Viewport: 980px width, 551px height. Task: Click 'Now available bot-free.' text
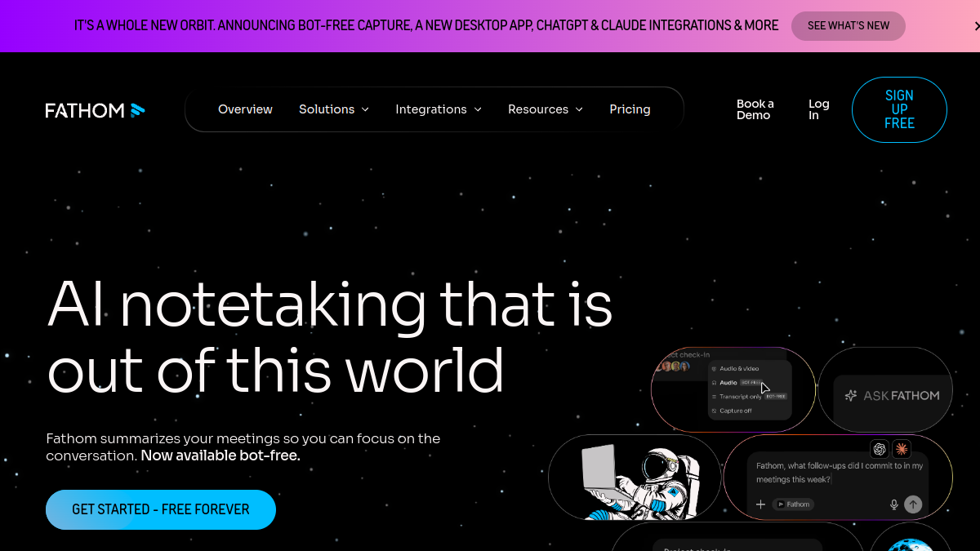(220, 455)
